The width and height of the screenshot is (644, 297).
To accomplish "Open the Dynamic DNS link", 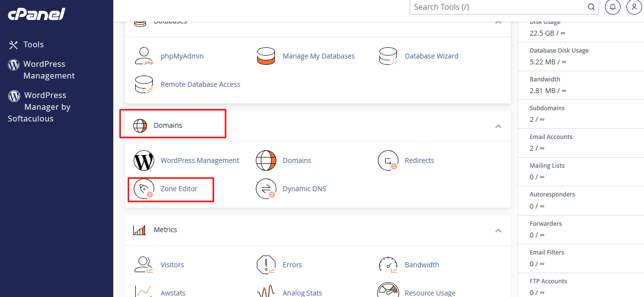I will (x=304, y=189).
